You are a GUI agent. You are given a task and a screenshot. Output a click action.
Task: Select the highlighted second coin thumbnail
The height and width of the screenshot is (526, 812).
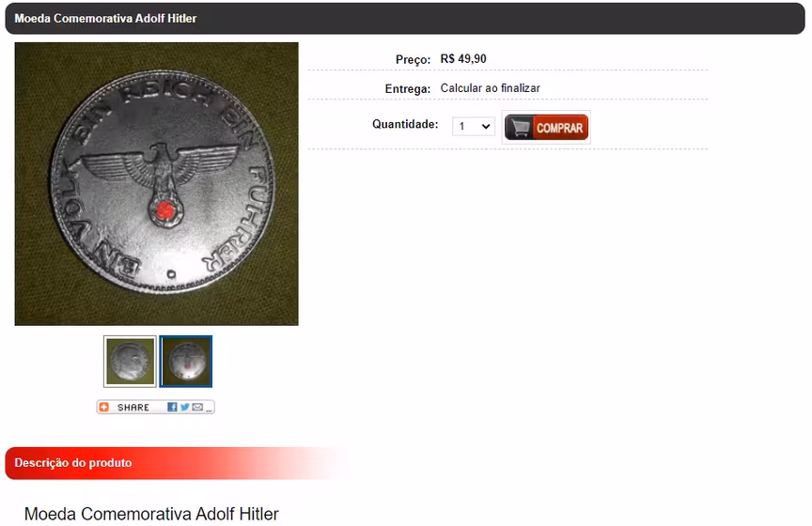pyautogui.click(x=186, y=362)
